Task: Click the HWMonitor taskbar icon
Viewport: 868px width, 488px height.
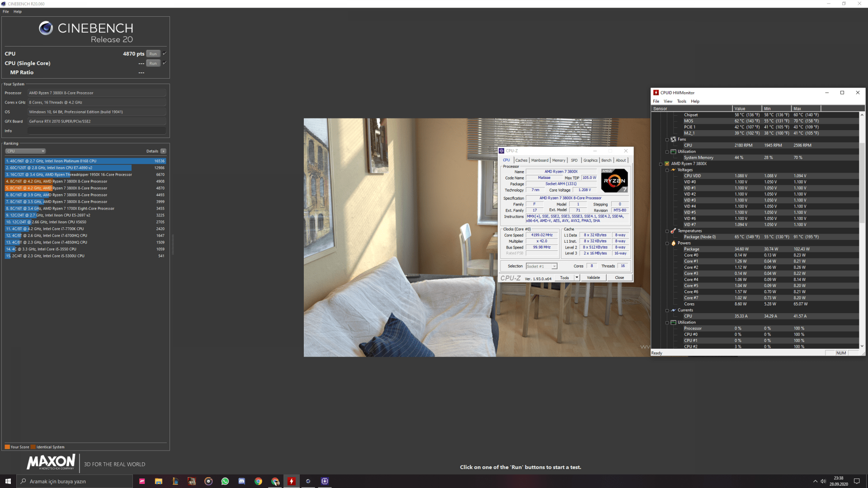Action: click(292, 481)
